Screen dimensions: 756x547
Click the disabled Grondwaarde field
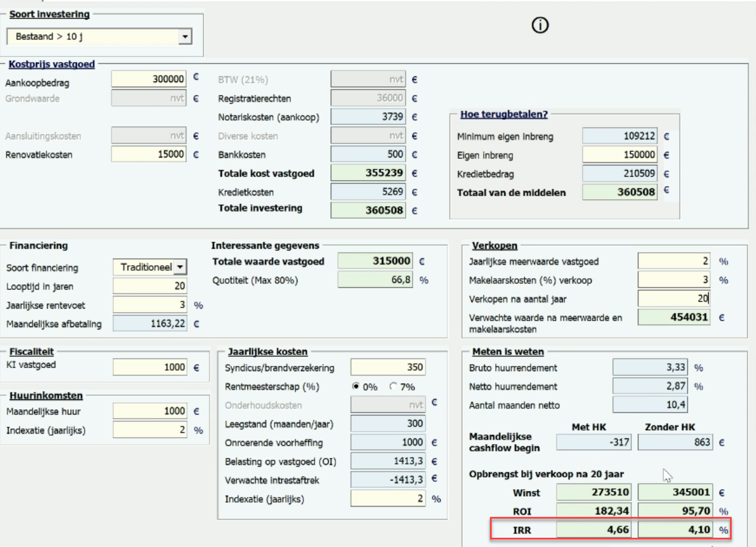pos(149,98)
